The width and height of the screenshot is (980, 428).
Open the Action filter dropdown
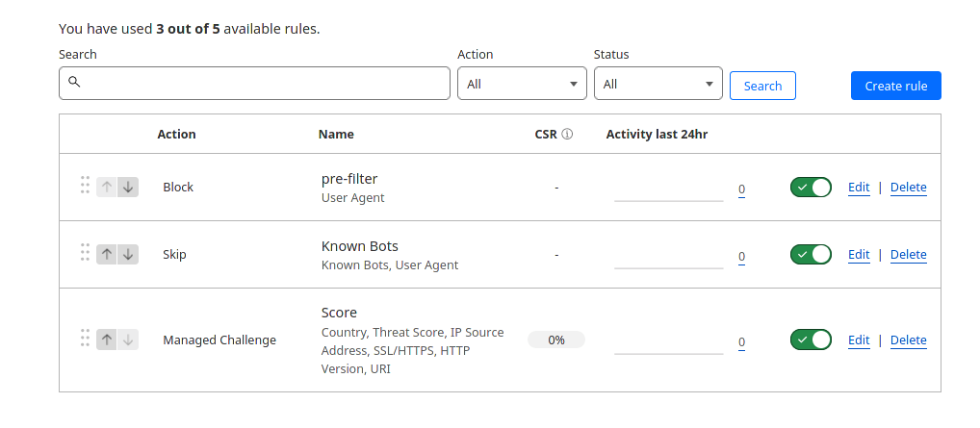522,84
